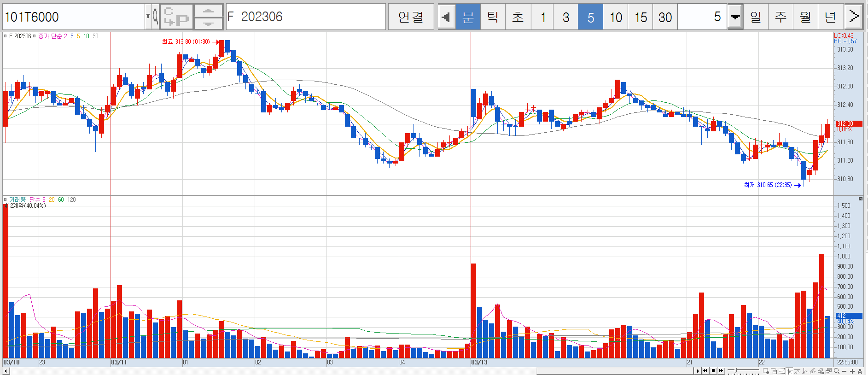Click the trend line icon
Screen dimensions: 868x375
(x=797, y=371)
